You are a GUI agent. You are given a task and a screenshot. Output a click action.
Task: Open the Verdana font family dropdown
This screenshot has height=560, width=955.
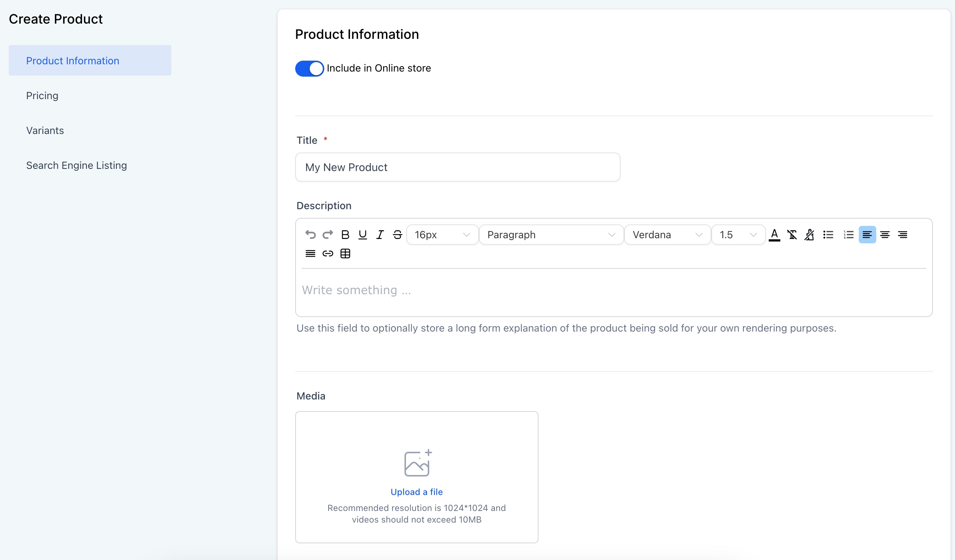tap(667, 235)
